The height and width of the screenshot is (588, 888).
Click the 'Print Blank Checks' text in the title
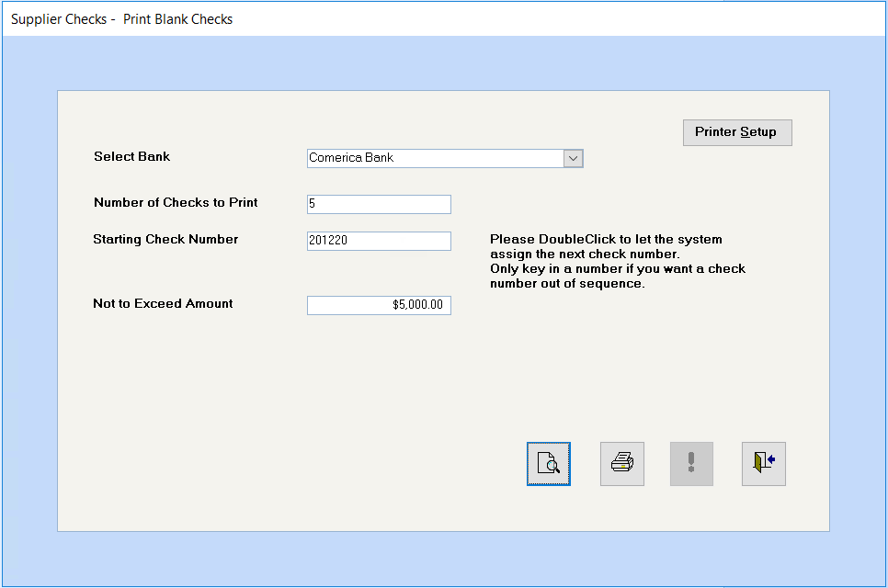coord(177,19)
